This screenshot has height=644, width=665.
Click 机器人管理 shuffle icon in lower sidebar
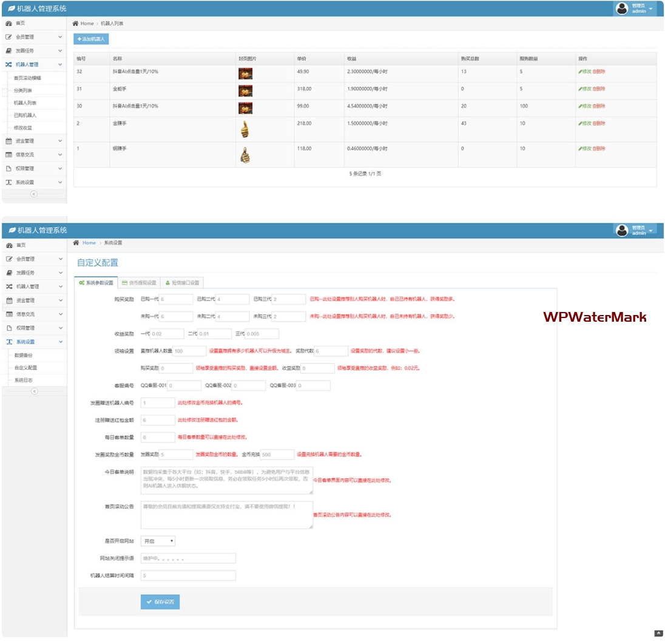tap(9, 286)
